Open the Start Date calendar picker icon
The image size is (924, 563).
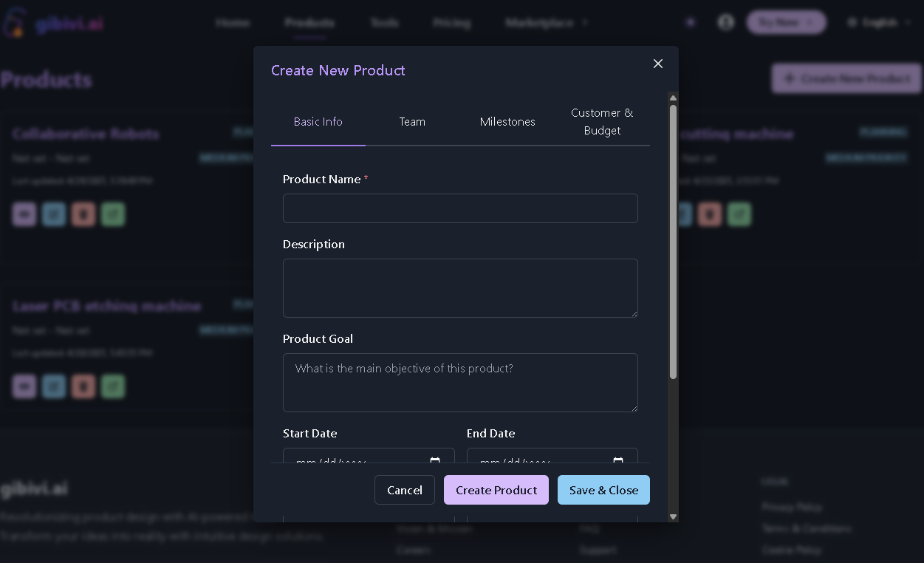click(x=435, y=461)
